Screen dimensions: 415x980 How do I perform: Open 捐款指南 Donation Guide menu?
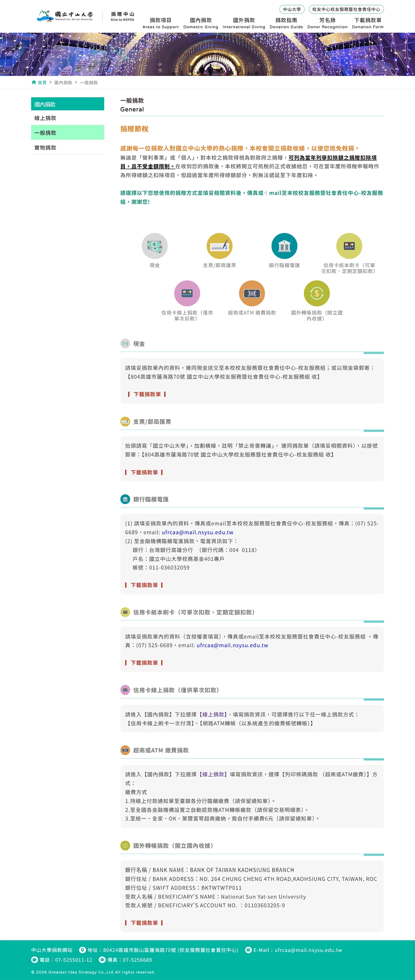286,23
